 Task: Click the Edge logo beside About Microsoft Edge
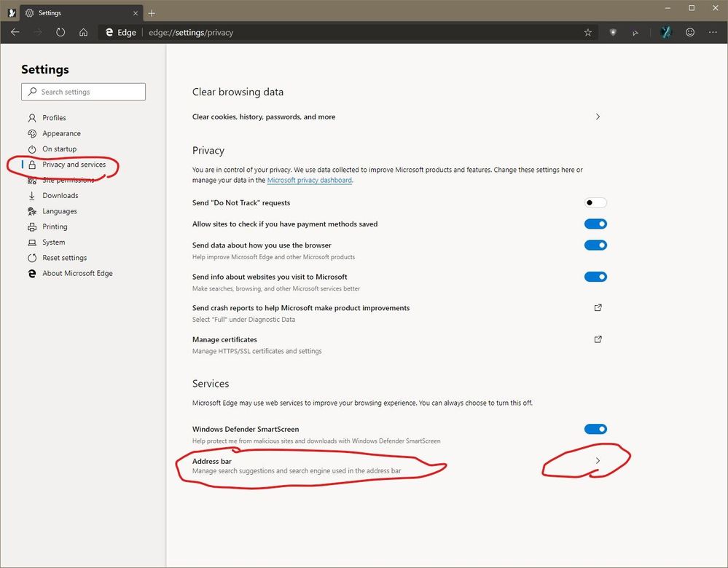32,273
